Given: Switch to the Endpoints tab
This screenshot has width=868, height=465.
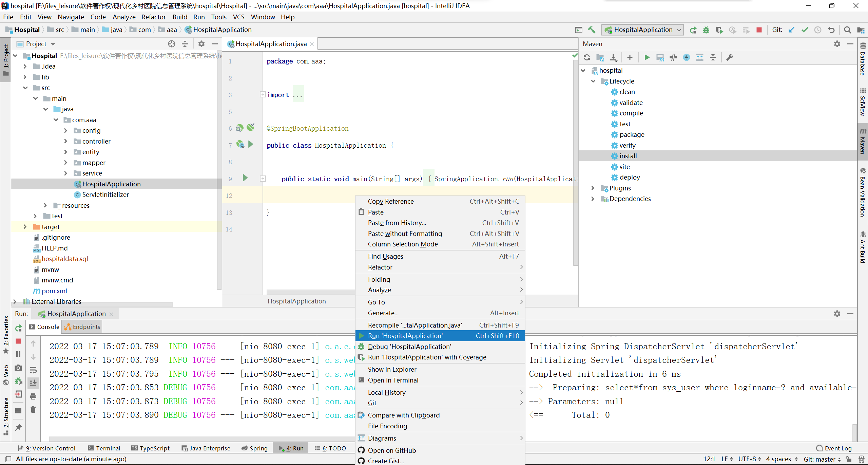Looking at the screenshot, I should [82, 327].
